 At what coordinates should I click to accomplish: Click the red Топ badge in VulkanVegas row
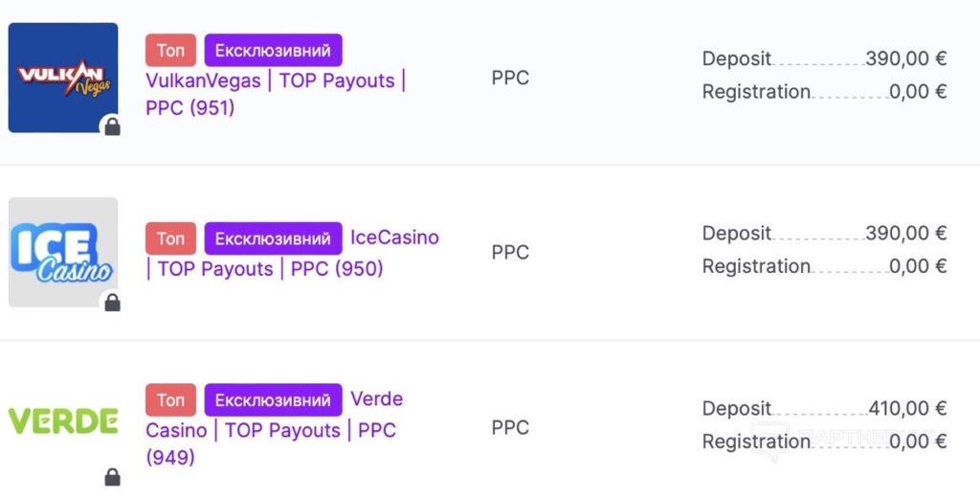tap(170, 50)
